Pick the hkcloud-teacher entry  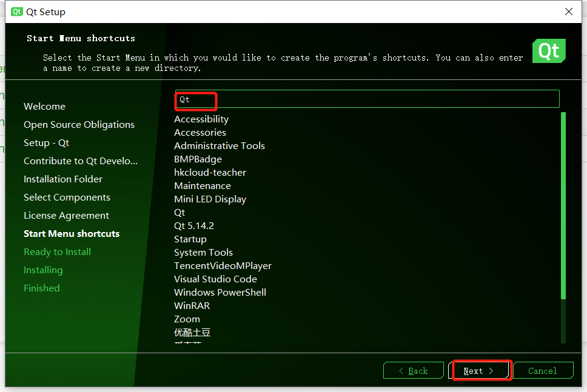pos(210,173)
